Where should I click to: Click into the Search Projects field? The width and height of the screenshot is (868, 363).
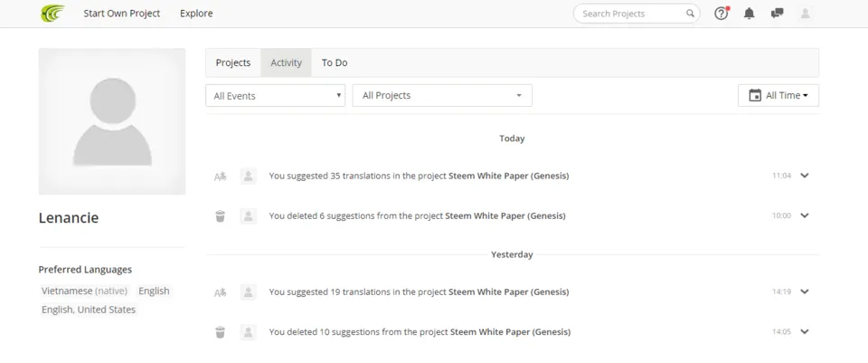click(x=631, y=14)
